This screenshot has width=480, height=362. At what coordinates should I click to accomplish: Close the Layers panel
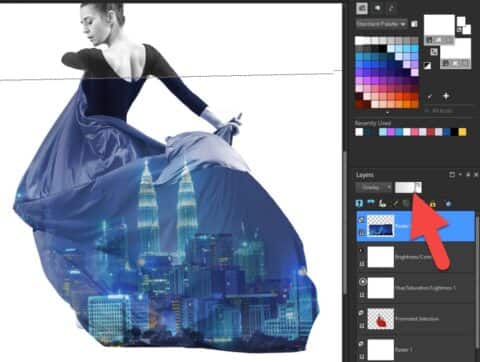[476, 175]
